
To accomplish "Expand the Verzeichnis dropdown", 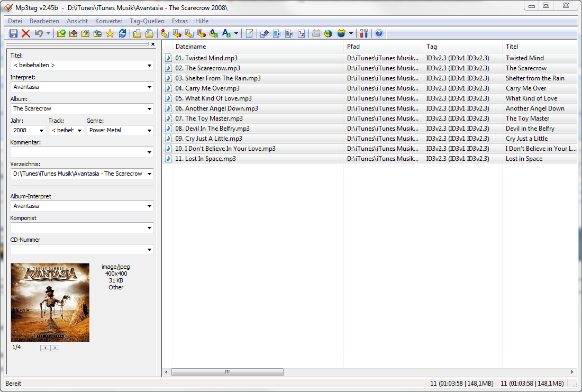I will point(149,174).
